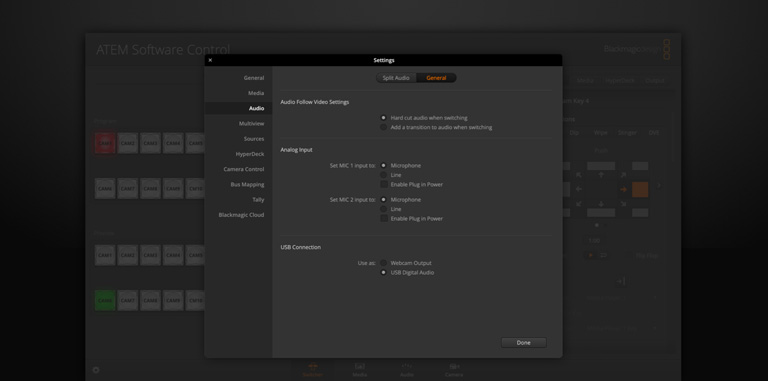Screen dimensions: 768x381
Task: Select the up-left DVE push direction arrow
Action: point(579,175)
